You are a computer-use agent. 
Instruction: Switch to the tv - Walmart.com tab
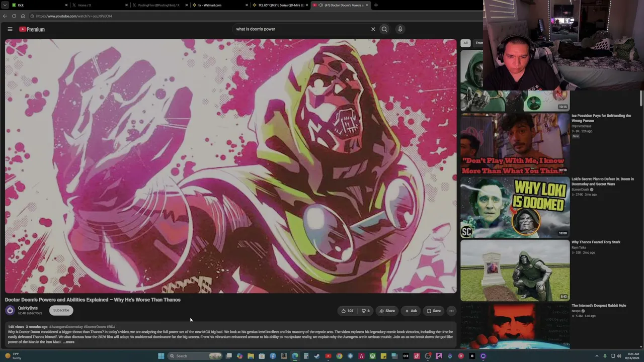click(219, 5)
